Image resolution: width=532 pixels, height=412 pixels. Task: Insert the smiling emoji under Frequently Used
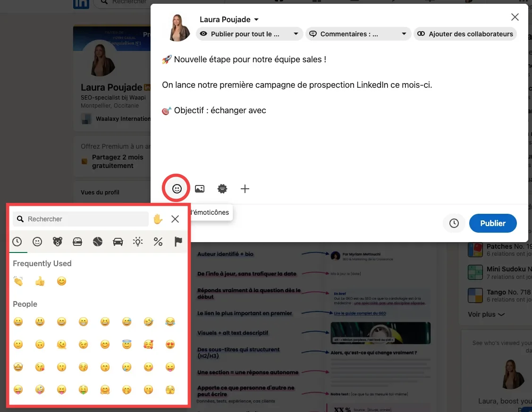point(61,281)
